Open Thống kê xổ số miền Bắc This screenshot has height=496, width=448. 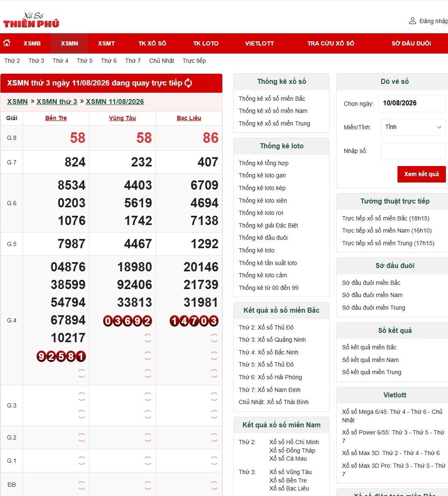(272, 99)
